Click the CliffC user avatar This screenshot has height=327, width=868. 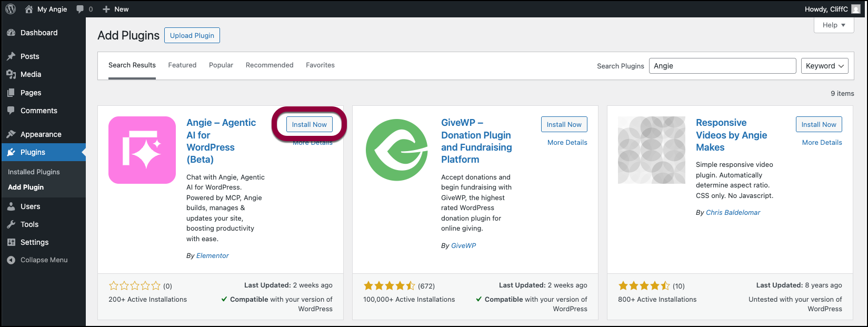pos(856,9)
